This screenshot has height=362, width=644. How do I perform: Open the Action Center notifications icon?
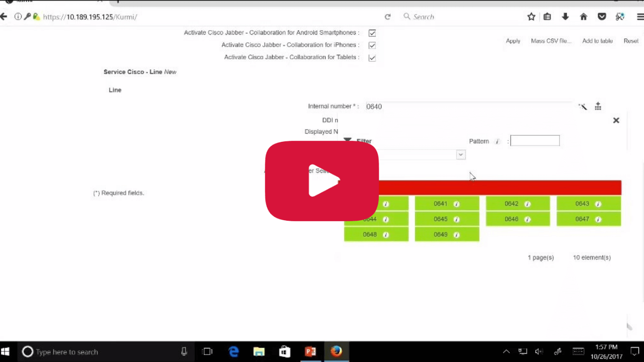635,351
